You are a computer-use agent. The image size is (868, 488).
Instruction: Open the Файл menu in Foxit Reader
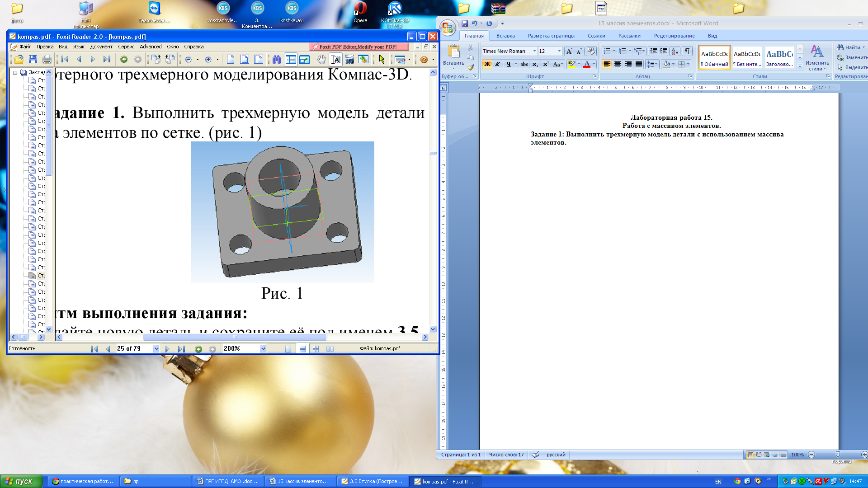tap(25, 47)
